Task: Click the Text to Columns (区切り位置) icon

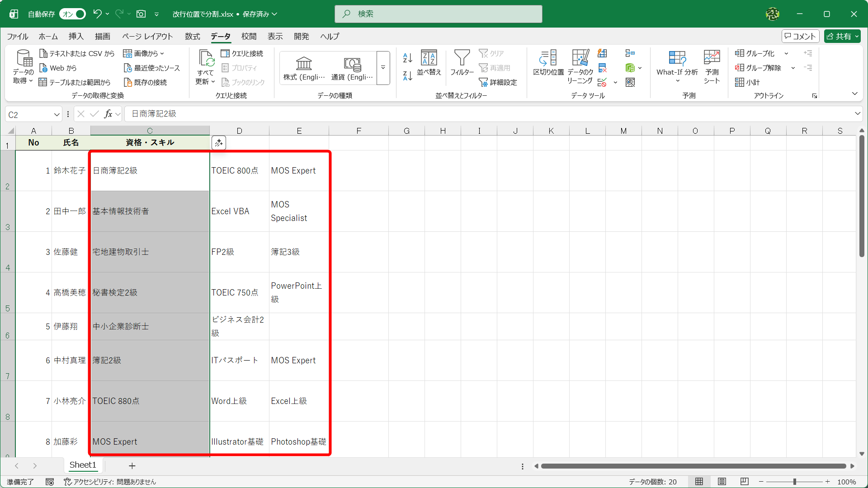Action: (x=548, y=59)
